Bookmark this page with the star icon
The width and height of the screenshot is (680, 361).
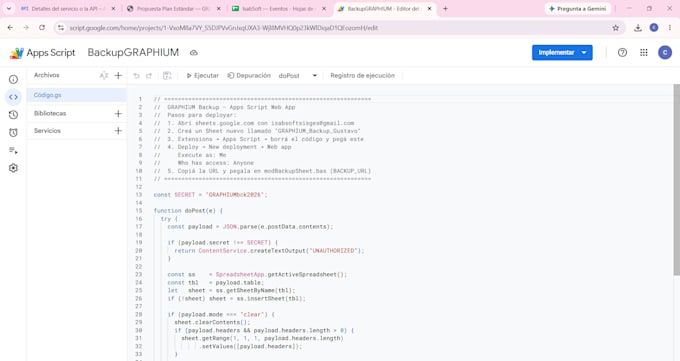pyautogui.click(x=615, y=28)
